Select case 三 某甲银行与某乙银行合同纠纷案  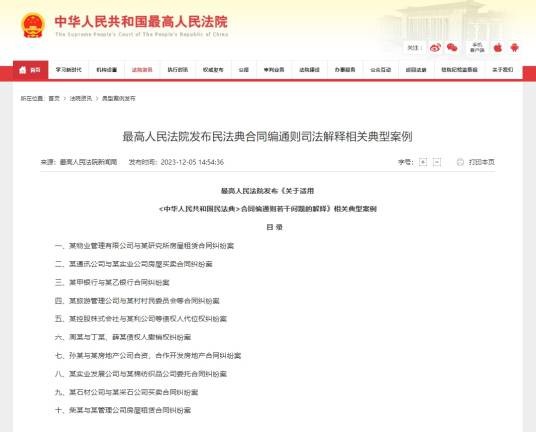[112, 283]
